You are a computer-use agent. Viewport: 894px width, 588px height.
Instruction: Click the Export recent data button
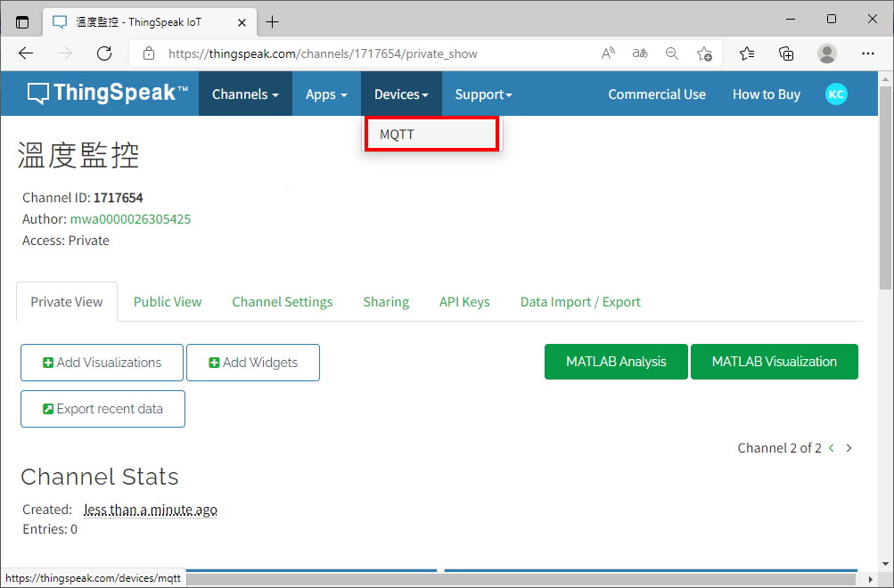coord(103,409)
